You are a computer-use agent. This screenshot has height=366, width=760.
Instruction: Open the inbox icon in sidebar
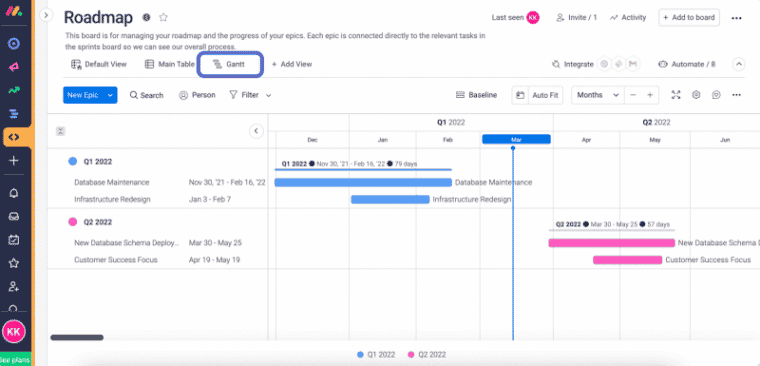(x=14, y=216)
